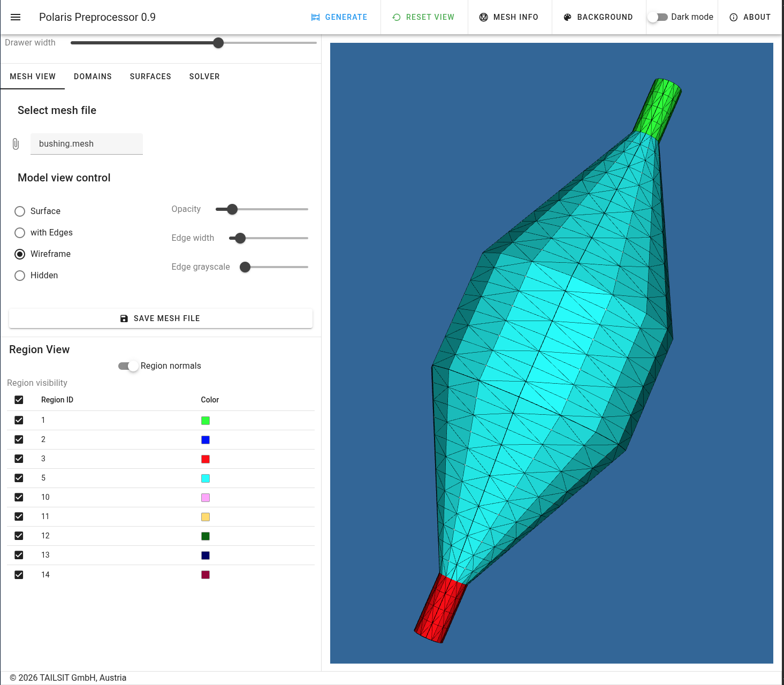
Task: Switch to the Domains tab
Action: [93, 77]
